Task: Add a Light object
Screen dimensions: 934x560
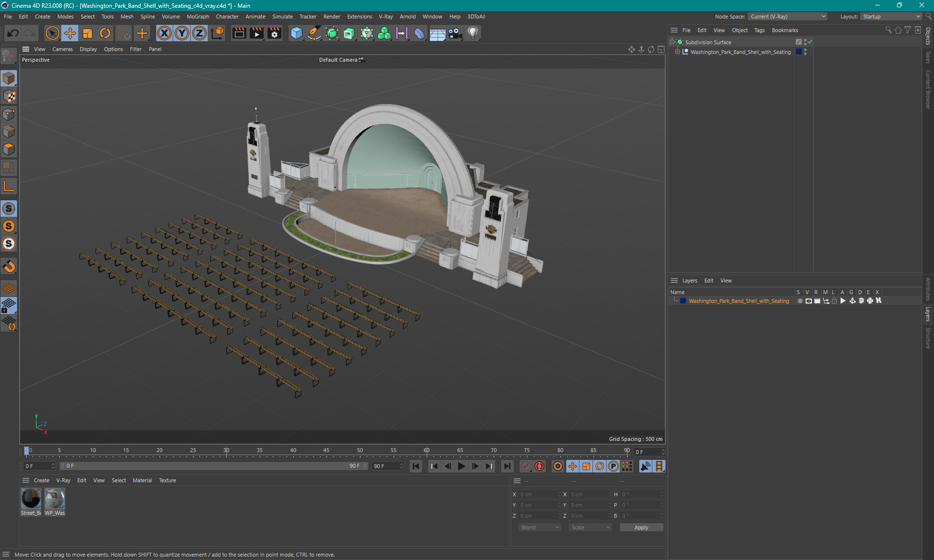Action: [473, 33]
